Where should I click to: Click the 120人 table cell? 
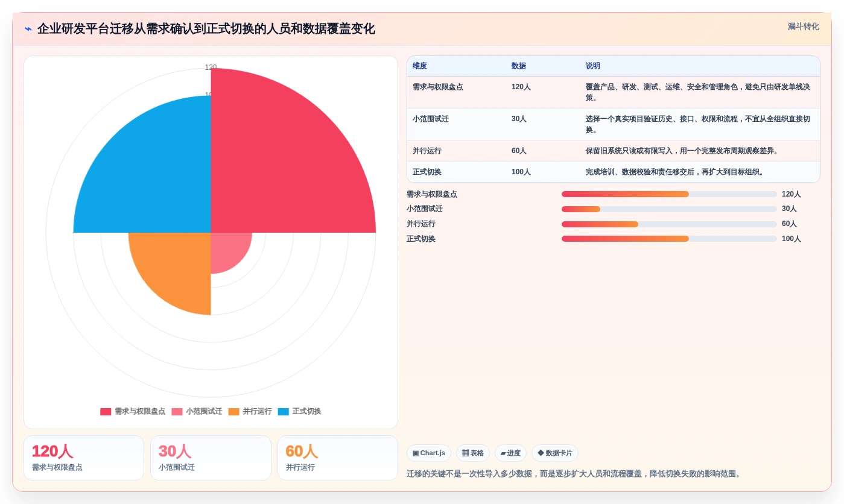click(521, 87)
